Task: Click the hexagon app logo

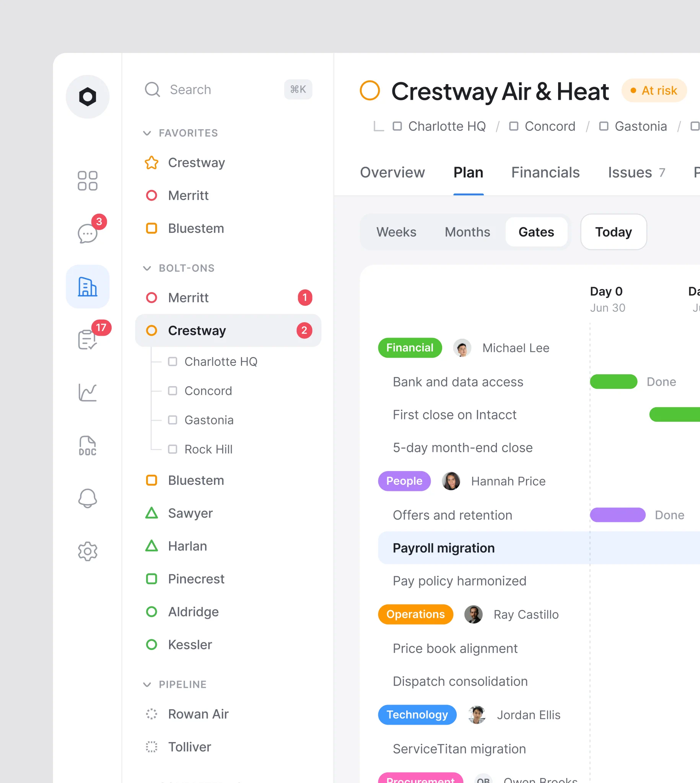Action: (87, 97)
